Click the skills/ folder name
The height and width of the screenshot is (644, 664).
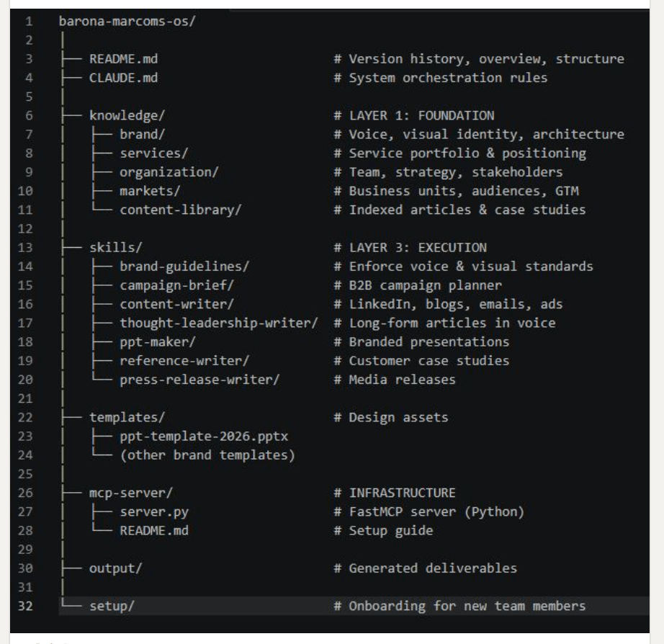pyautogui.click(x=113, y=248)
